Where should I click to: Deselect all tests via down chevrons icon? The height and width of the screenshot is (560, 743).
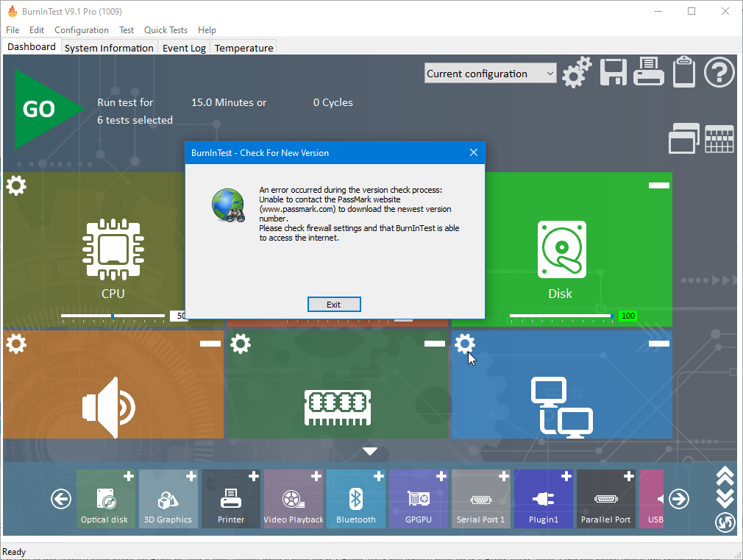coord(725,498)
